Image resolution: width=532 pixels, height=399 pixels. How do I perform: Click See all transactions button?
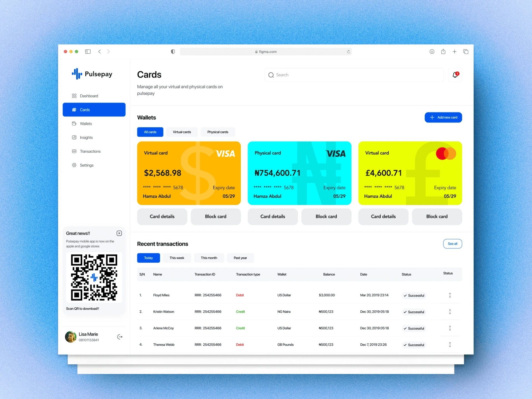click(x=452, y=244)
